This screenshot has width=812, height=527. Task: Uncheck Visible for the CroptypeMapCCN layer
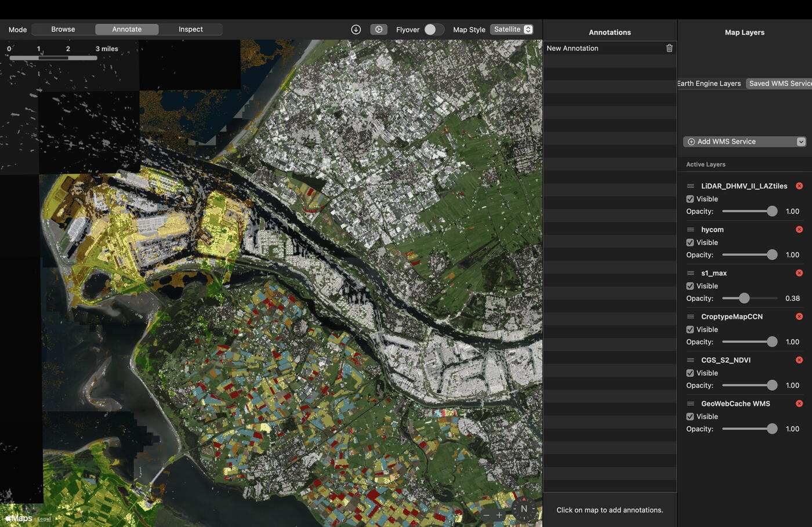(690, 330)
